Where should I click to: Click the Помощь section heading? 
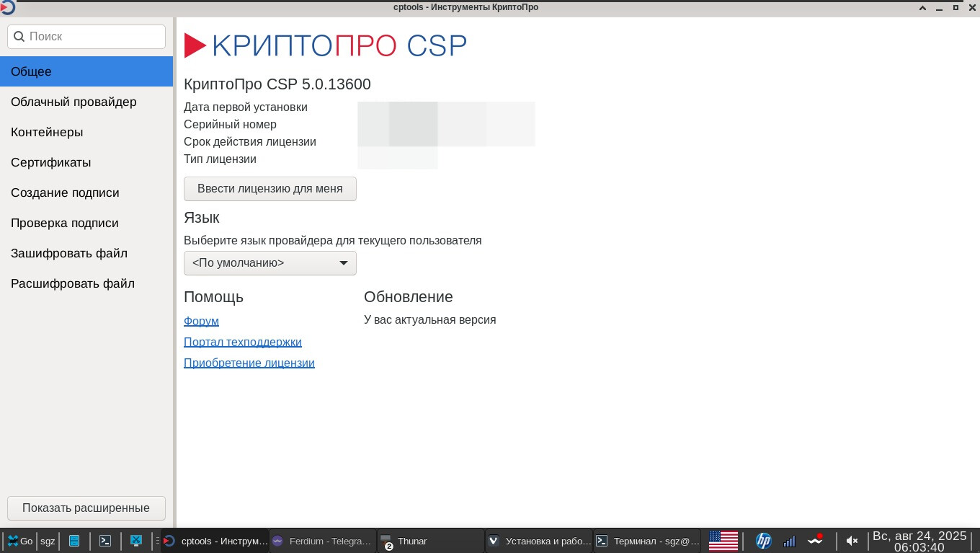[213, 297]
